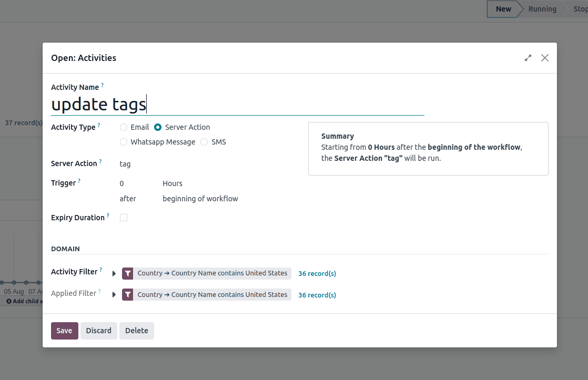Image resolution: width=588 pixels, height=380 pixels.
Task: Click the Applied Filter funnel icon
Action: click(128, 295)
